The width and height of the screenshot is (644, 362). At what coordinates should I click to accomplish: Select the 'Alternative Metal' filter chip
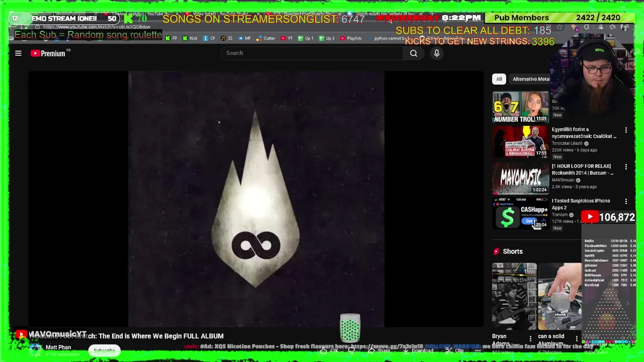530,79
